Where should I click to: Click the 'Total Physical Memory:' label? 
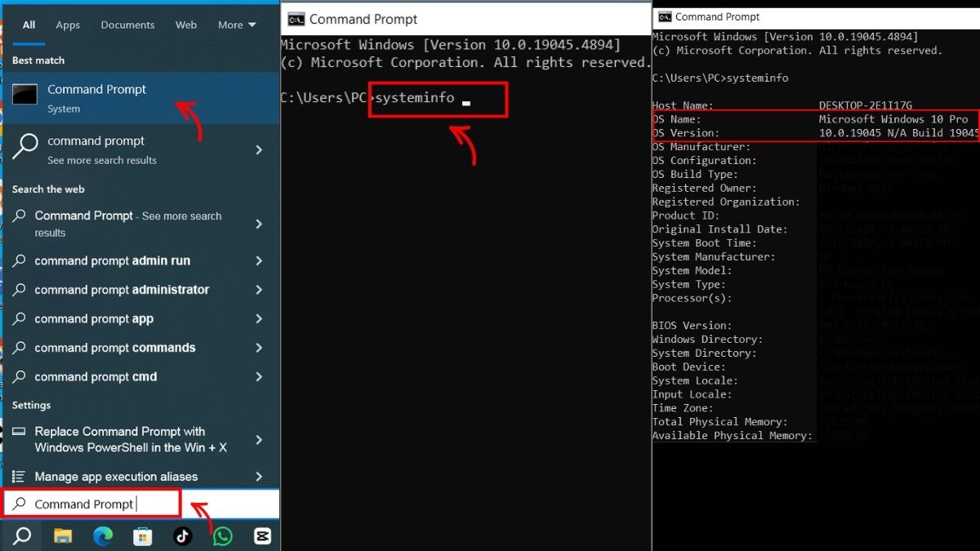coord(720,422)
